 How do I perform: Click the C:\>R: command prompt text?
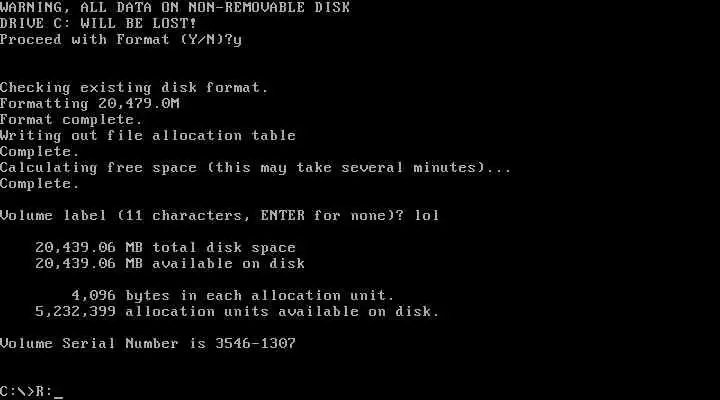27,392
